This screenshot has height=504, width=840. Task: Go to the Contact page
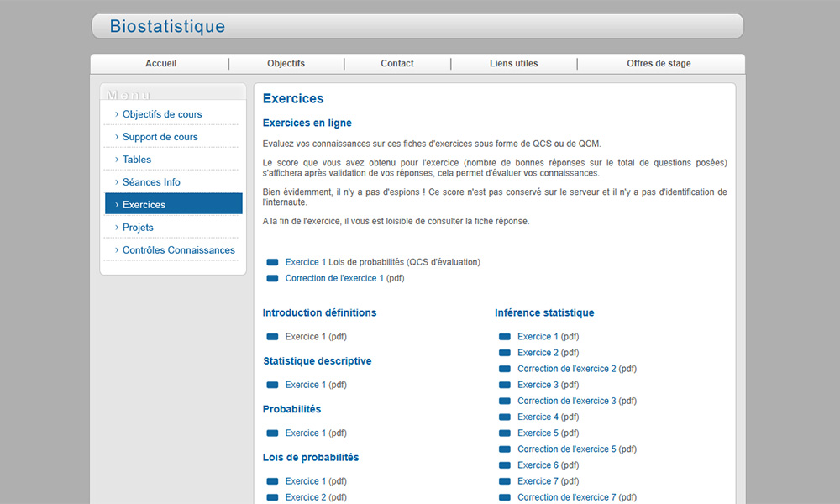[396, 63]
